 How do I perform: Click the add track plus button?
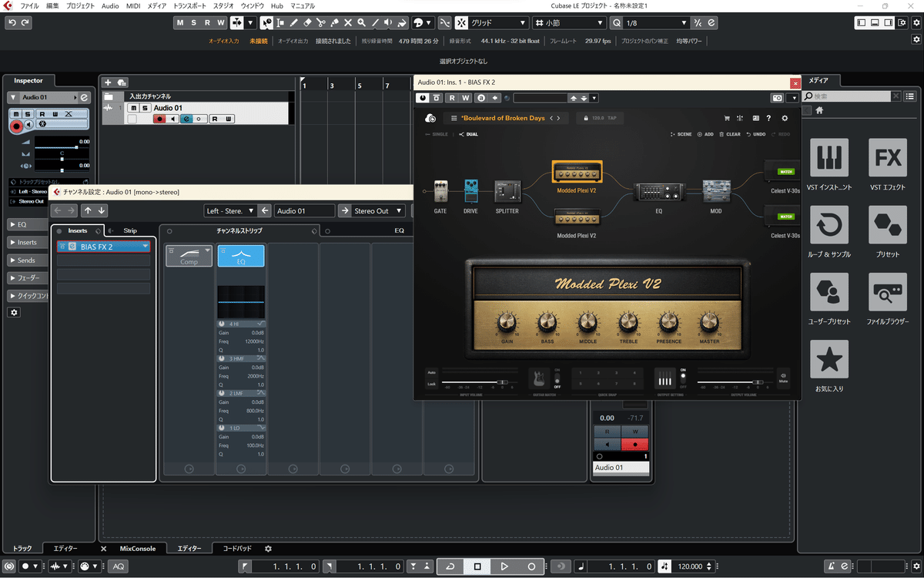[108, 82]
